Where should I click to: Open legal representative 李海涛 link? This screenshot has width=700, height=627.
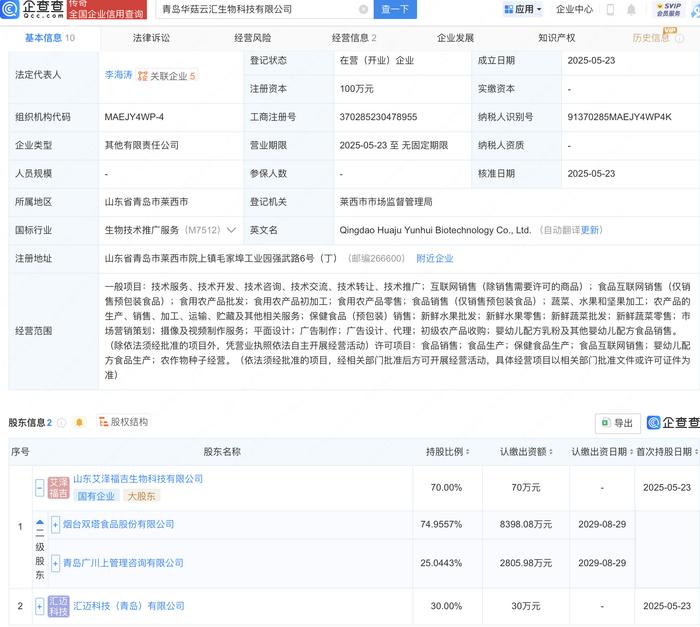[x=118, y=75]
